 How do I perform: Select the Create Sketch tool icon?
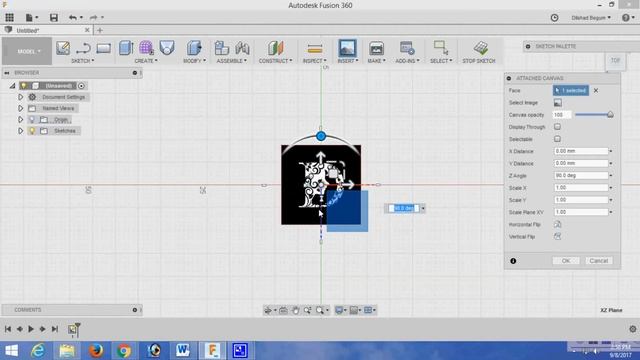click(63, 48)
